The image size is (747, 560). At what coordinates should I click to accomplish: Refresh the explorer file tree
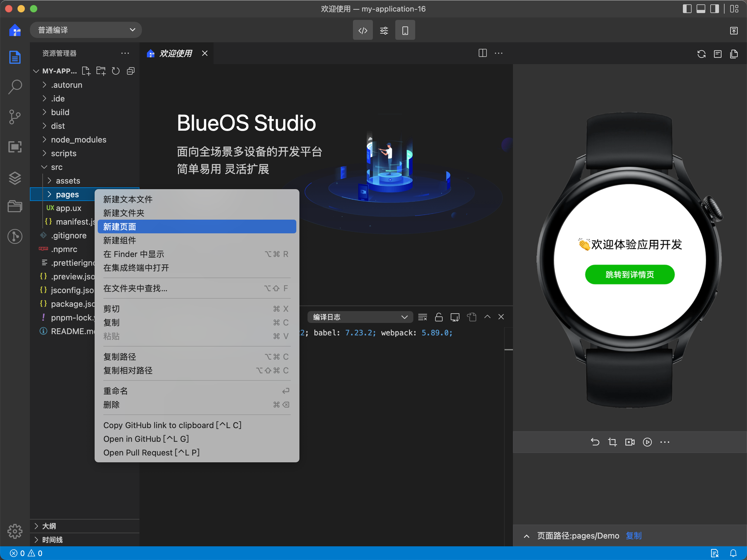coord(116,71)
